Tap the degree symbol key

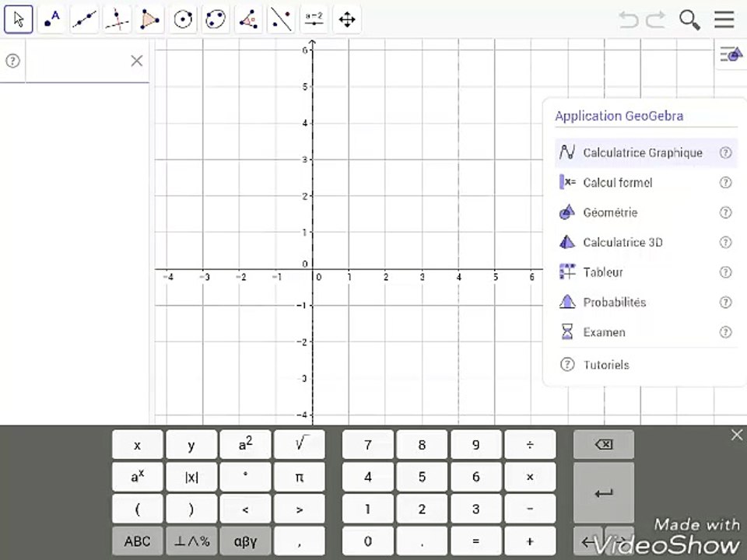click(x=245, y=477)
